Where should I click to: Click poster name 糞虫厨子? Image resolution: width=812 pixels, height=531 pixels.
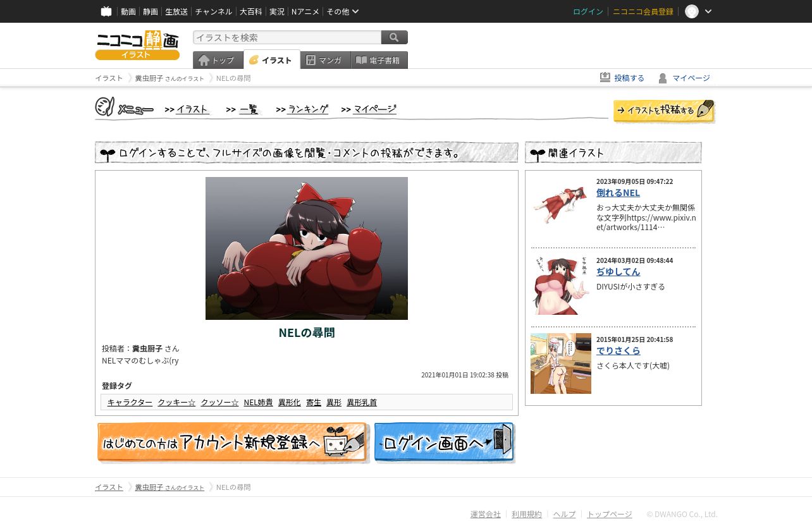pyautogui.click(x=147, y=348)
